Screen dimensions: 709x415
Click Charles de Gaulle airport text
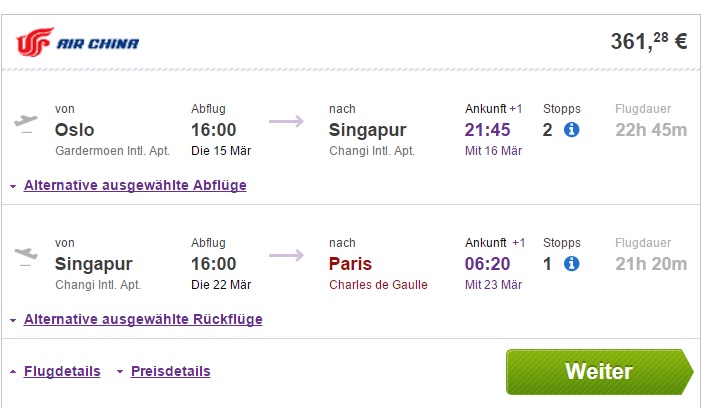(378, 285)
